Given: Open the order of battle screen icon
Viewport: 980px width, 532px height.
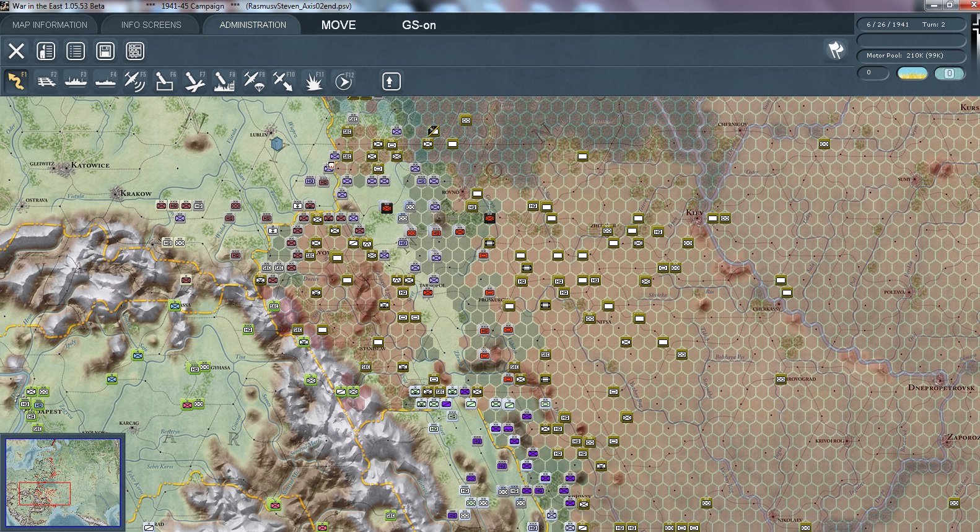Looking at the screenshot, I should point(46,51).
